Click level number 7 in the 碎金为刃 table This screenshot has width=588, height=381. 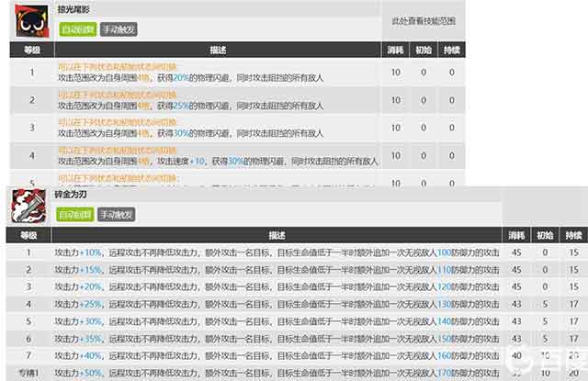[28, 355]
